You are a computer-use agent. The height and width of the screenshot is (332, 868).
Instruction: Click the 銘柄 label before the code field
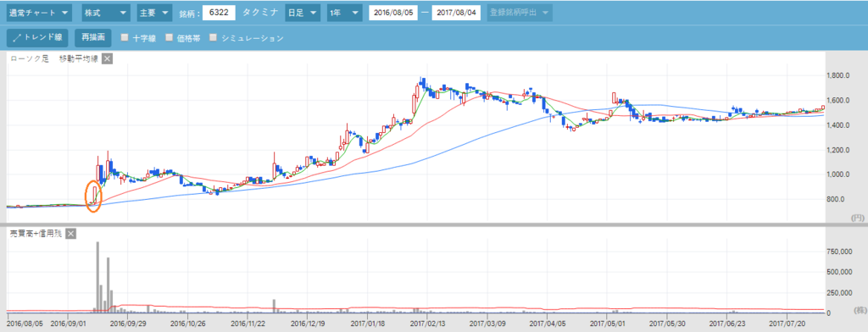click(189, 14)
